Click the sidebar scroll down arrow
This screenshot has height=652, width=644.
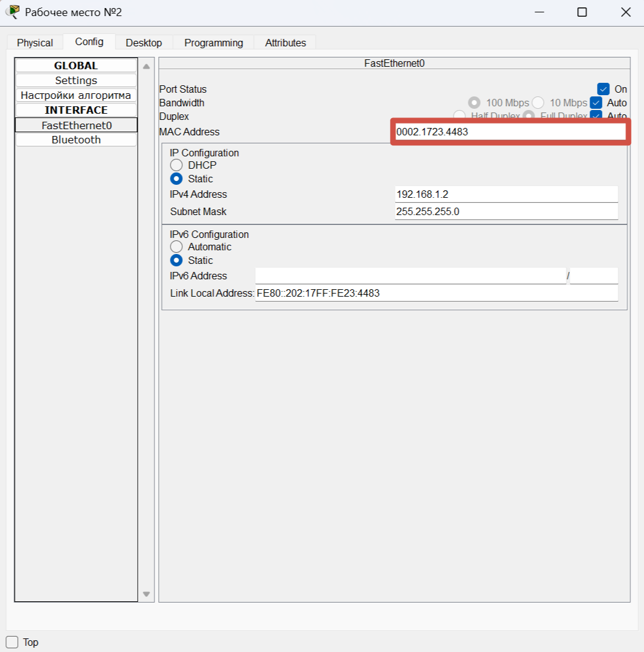(146, 594)
